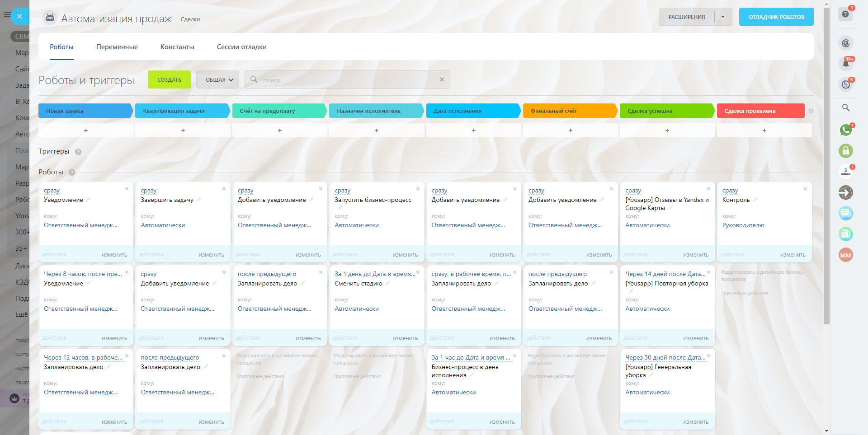Open delay 'Через 14 дней' setting
Screen dimensions: 868x435
[x=665, y=274]
